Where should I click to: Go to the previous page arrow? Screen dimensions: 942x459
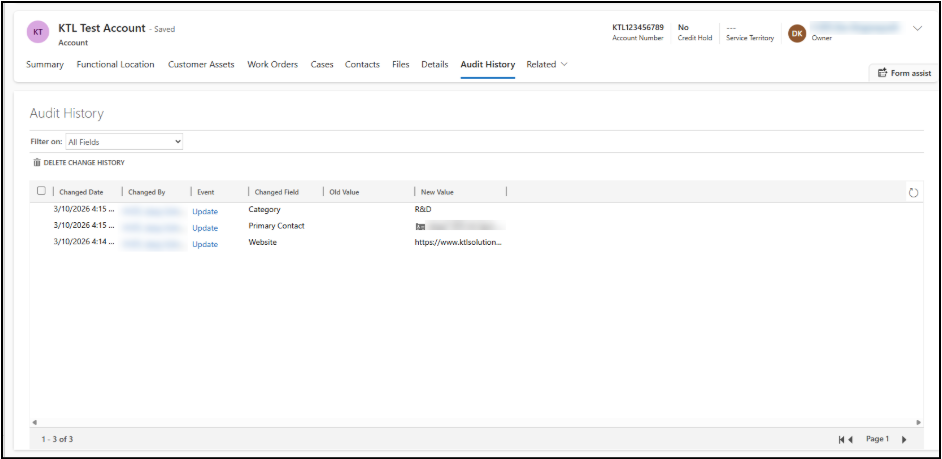coord(851,439)
